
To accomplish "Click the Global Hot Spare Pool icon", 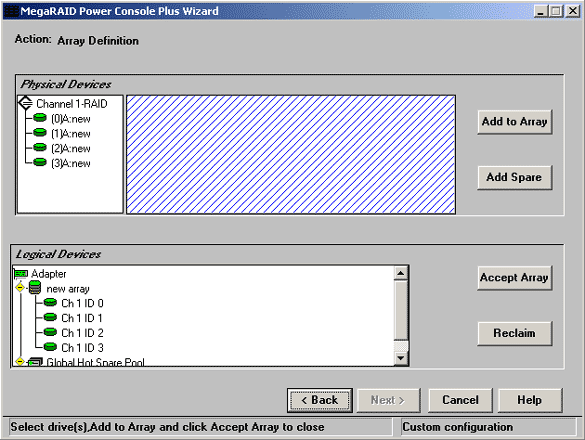I will click(35, 362).
